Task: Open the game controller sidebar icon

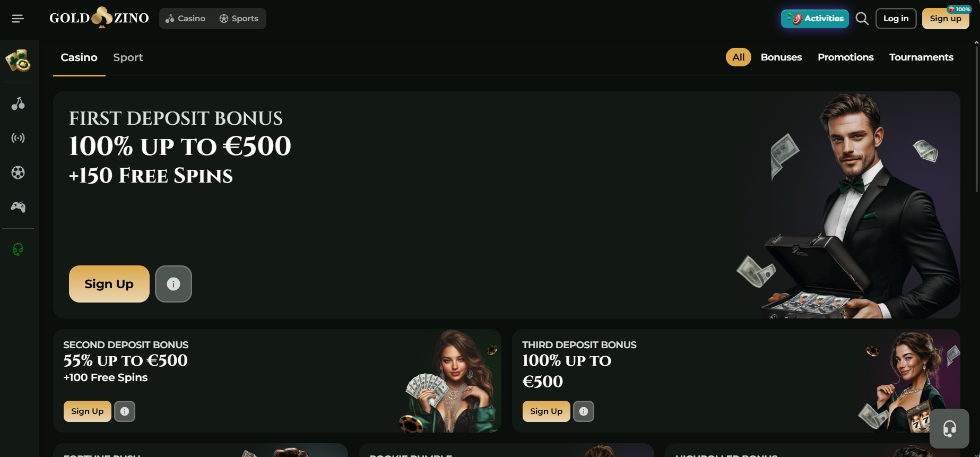Action: pos(18,207)
